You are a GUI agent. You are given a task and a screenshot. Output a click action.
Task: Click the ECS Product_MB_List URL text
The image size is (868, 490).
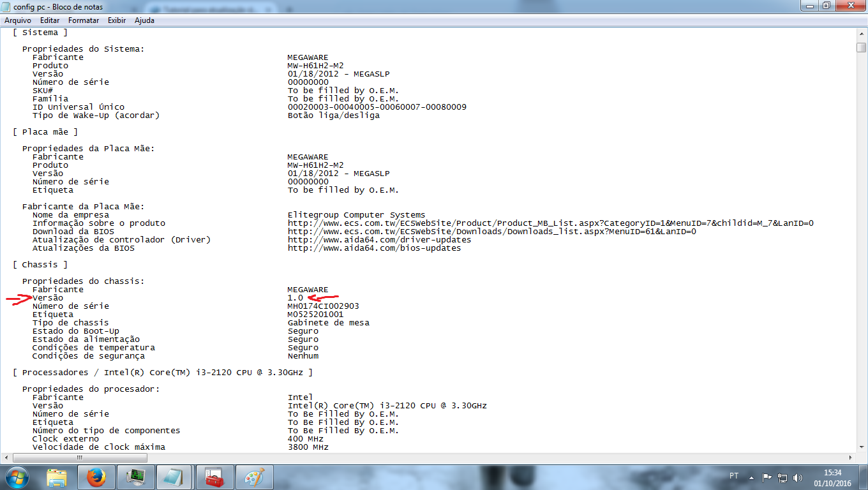[x=550, y=223]
